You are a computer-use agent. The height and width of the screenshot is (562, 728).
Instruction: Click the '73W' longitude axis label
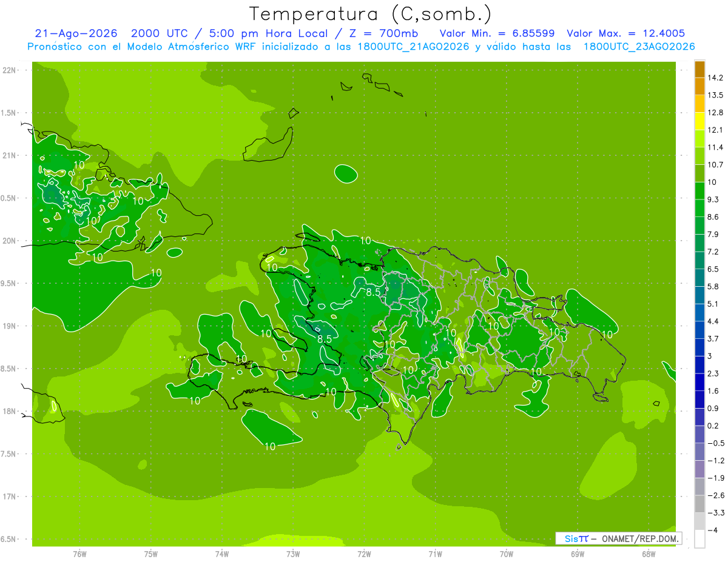click(293, 554)
